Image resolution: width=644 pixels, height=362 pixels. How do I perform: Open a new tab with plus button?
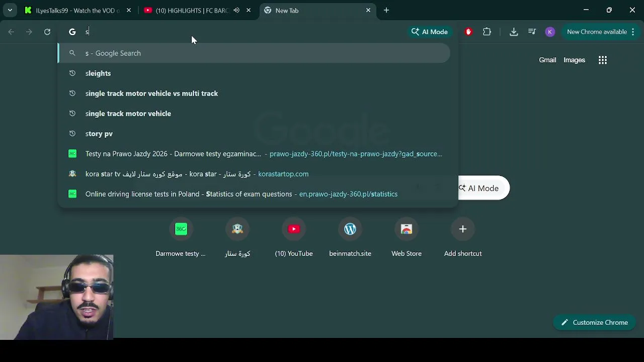[x=386, y=10]
